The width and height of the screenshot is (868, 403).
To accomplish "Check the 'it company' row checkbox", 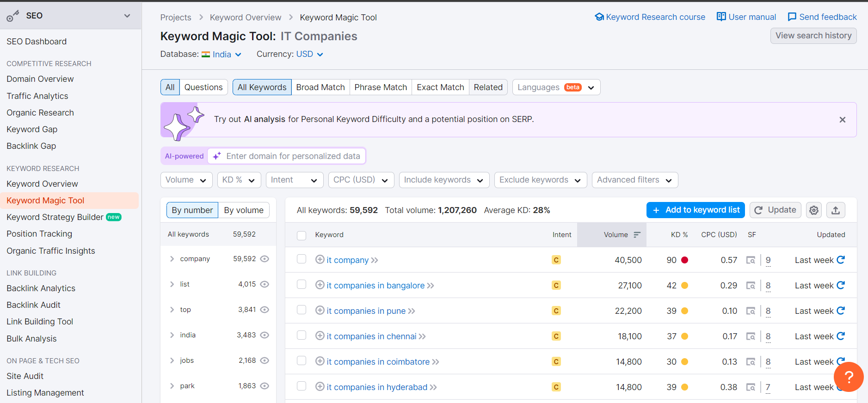I will coord(302,259).
